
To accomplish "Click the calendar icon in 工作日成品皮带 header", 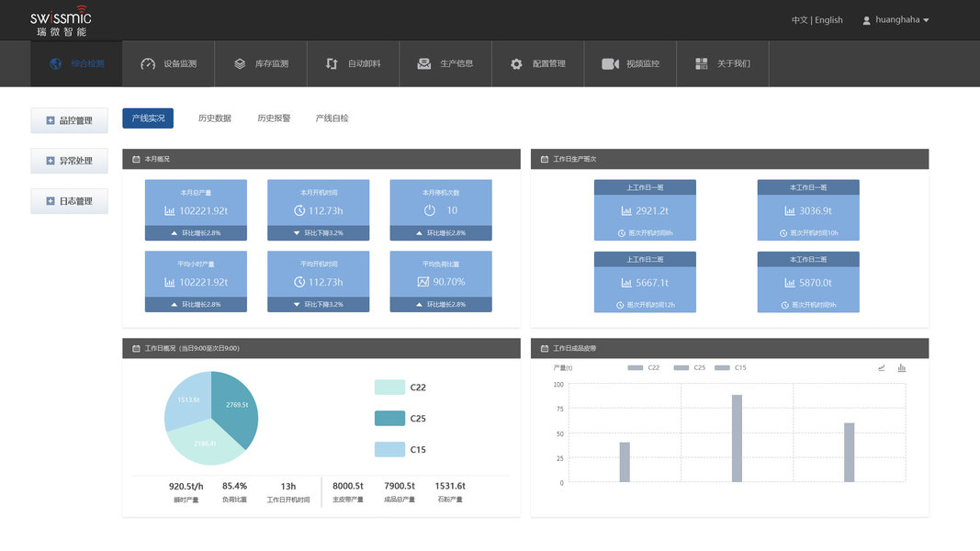I will [x=545, y=349].
